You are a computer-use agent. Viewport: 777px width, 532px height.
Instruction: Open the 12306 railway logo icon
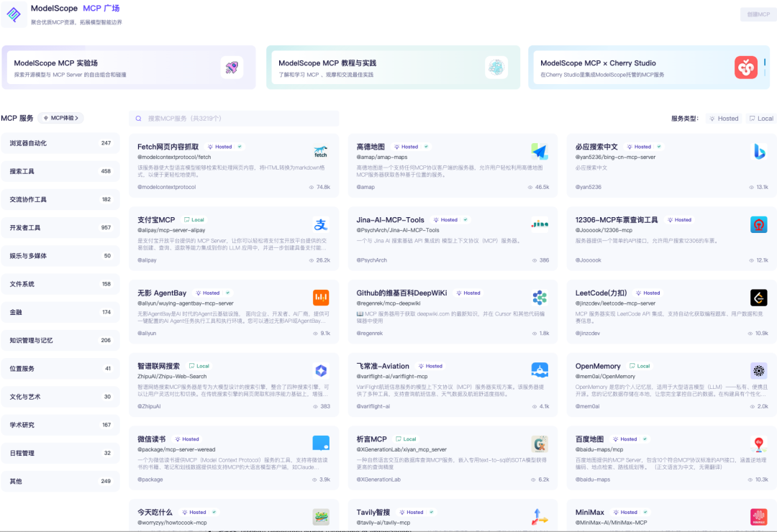759,225
